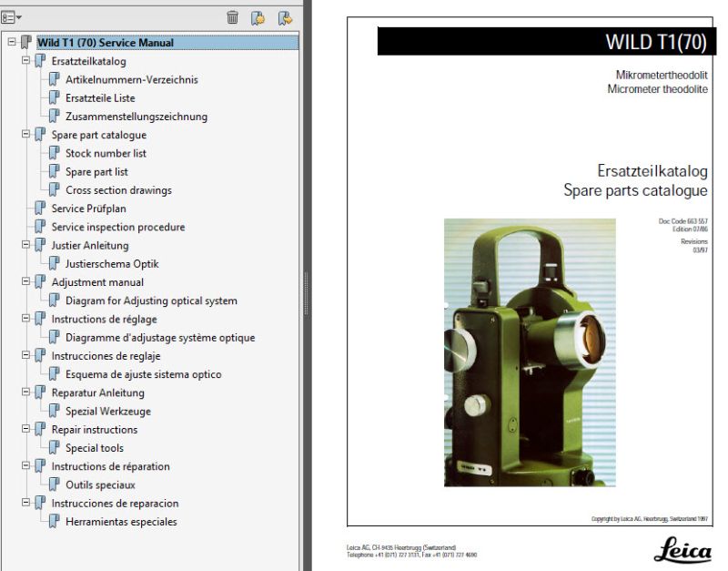The height and width of the screenshot is (571, 728).
Task: Open the Cross section drawings bookmark
Action: tap(118, 190)
